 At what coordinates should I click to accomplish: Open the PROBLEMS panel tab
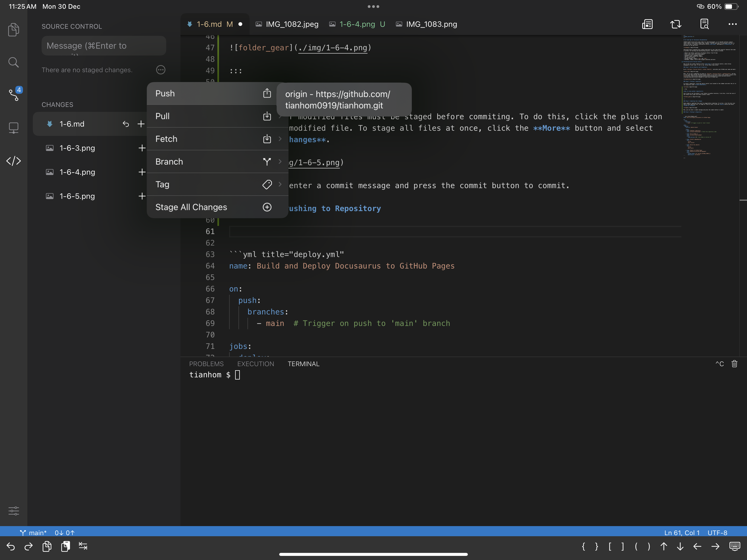pyautogui.click(x=206, y=364)
